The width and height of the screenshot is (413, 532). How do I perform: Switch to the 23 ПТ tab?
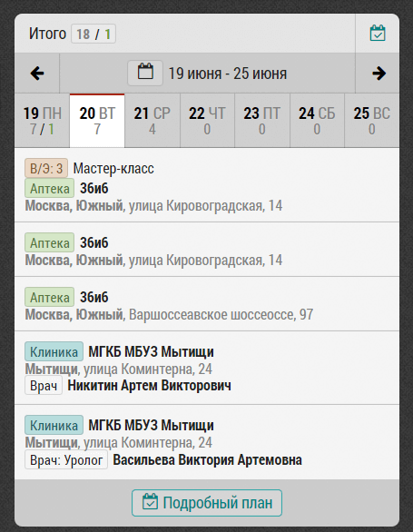point(262,121)
